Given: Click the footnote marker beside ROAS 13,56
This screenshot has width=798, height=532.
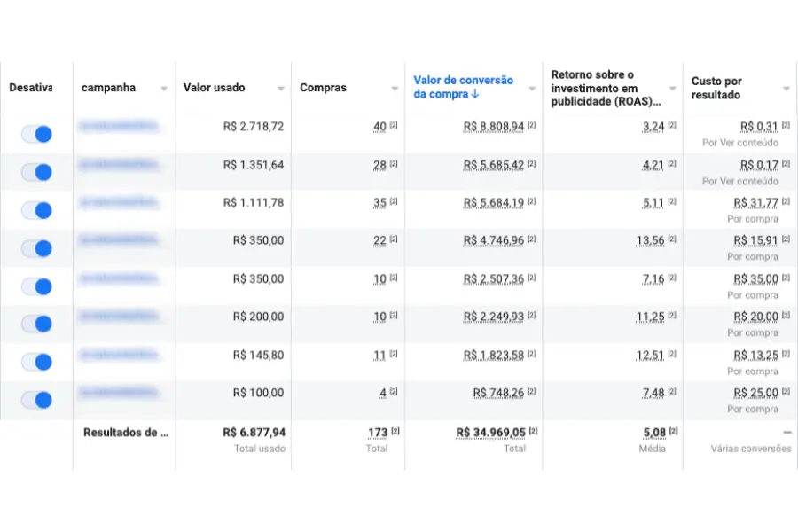Looking at the screenshot, I should (672, 240).
